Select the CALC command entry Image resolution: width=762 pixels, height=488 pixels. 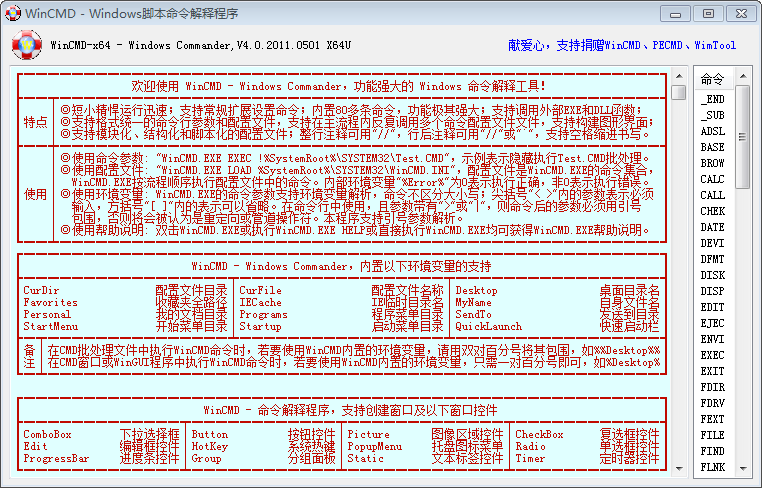tap(712, 179)
